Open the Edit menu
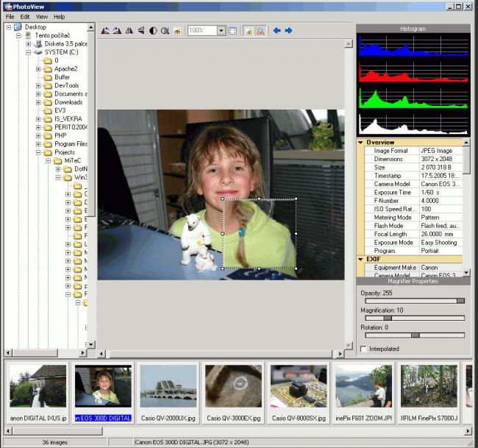 (25, 17)
